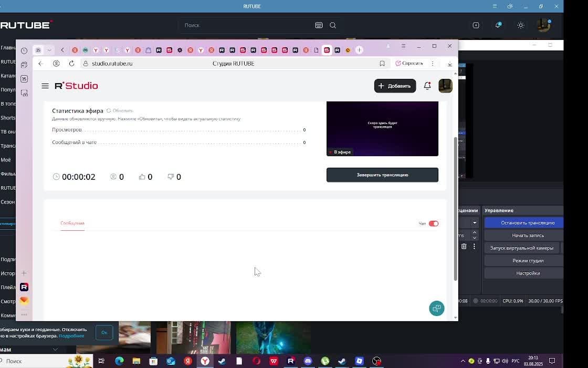588x368 pixels.
Task: Increase OBS transition duration stepper
Action: point(475,233)
